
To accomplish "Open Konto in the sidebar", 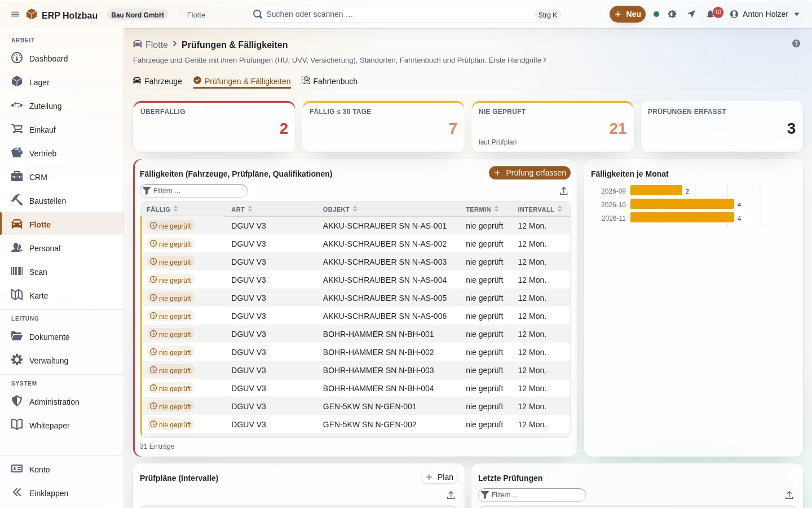I will (62, 470).
